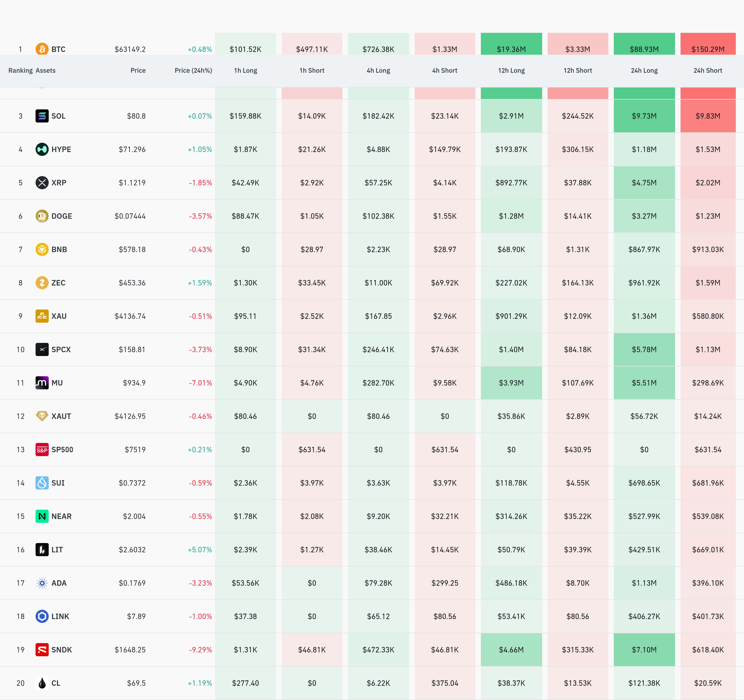Select the ADA row price $0.1769
The width and height of the screenshot is (744, 700).
(x=132, y=583)
